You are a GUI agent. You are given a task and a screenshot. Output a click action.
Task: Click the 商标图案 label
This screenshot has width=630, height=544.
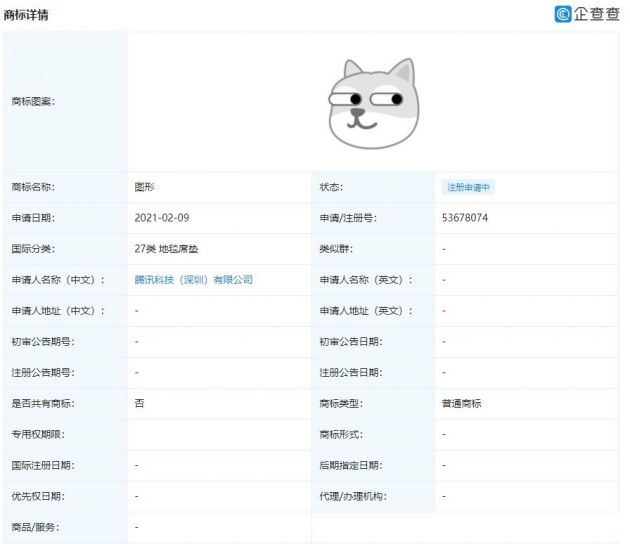[x=33, y=102]
